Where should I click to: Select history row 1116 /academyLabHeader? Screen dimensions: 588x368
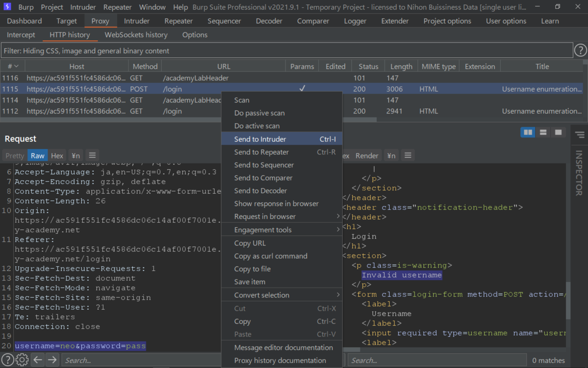[x=291, y=78]
